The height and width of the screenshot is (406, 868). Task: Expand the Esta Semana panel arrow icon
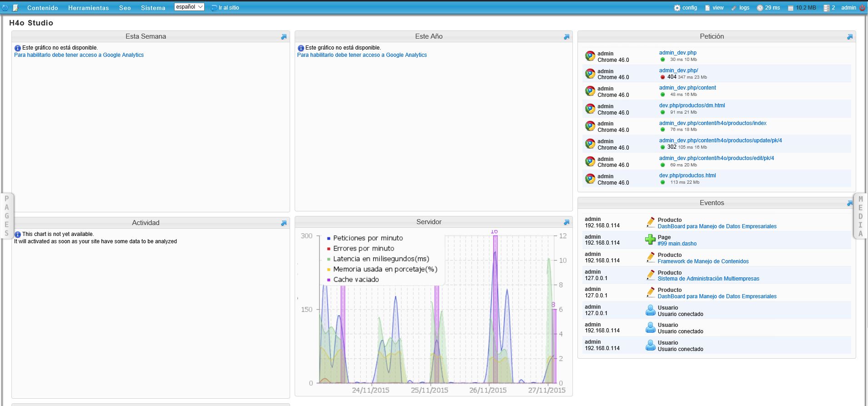pos(284,37)
